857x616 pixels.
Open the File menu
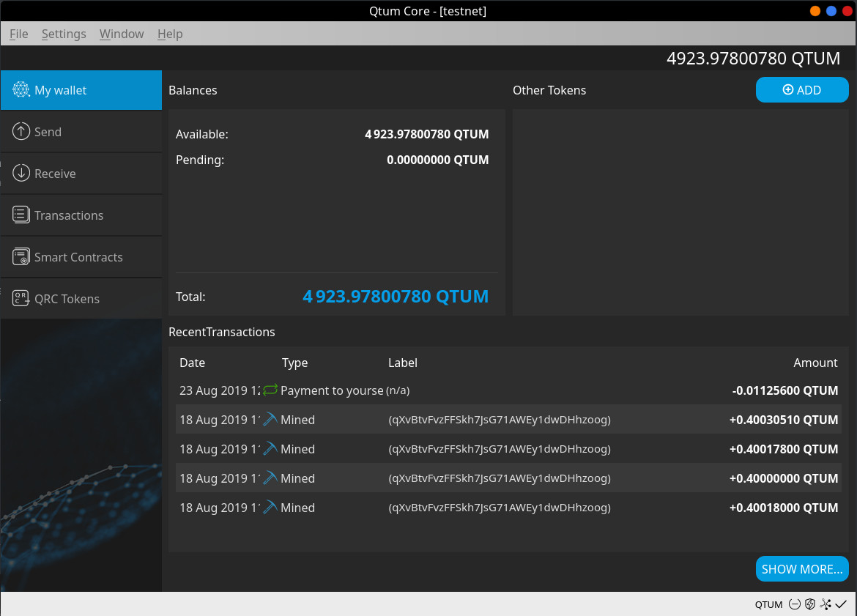18,34
